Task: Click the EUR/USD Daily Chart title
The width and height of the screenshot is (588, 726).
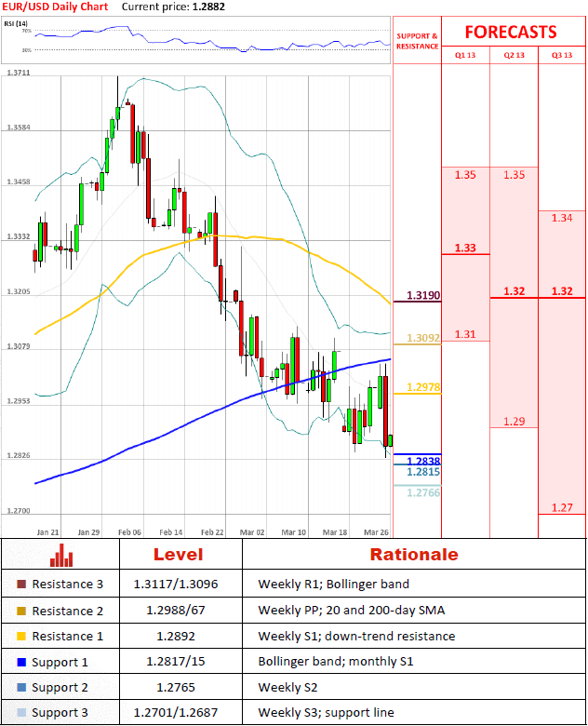Action: pos(55,7)
